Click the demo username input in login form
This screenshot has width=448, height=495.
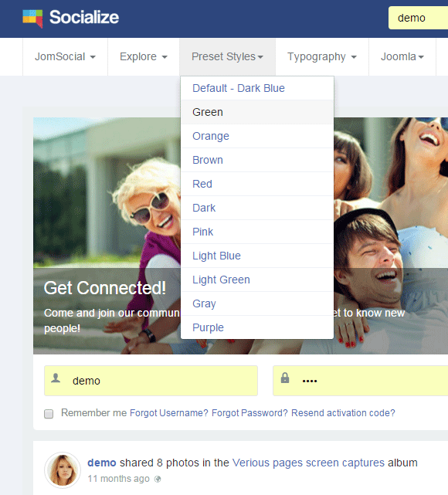coord(151,381)
